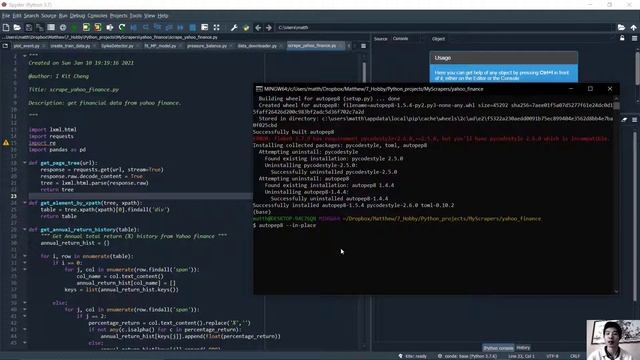Screen dimensions: 640x360
Task: Collapse the get_page_tree function fold arrow
Action: (24, 162)
